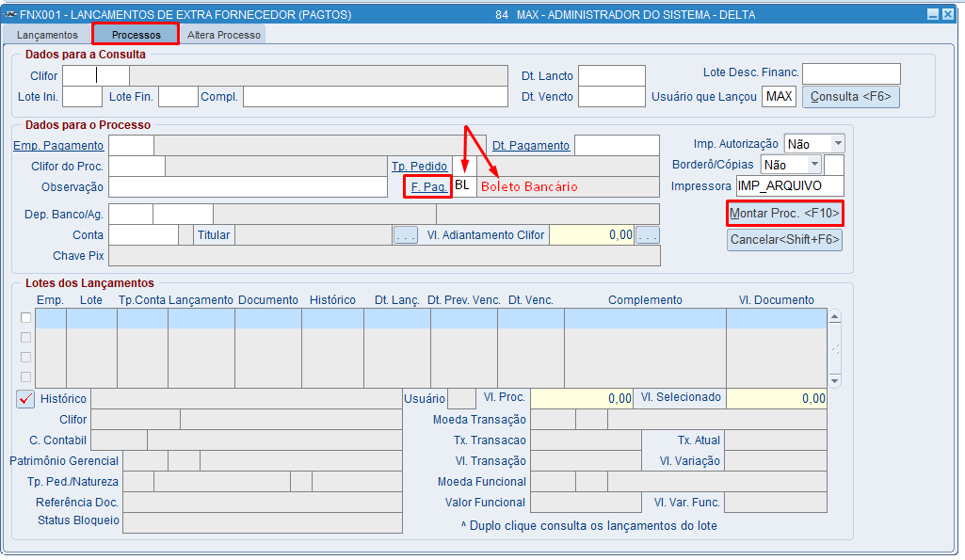Screen dimensions: 965x560
Task: Click into the Observação input field
Action: 248,187
